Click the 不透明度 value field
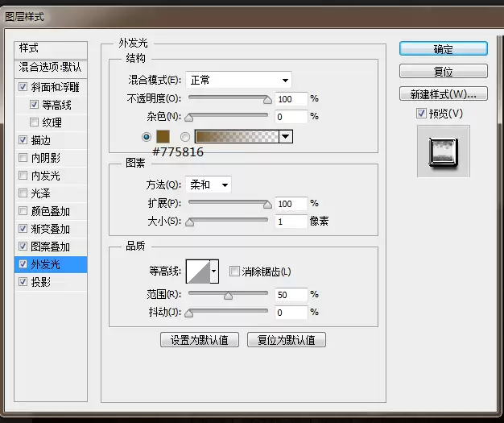 (291, 99)
